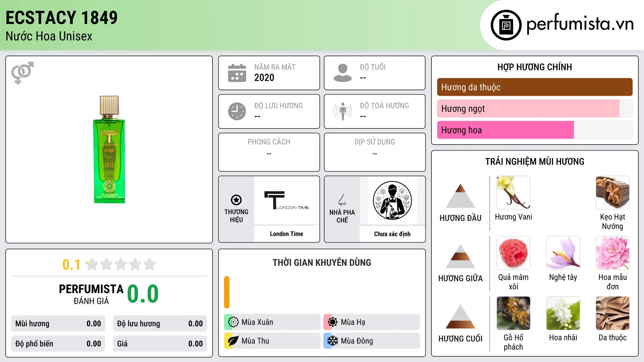Click the 0.1 star rating value

tap(71, 265)
